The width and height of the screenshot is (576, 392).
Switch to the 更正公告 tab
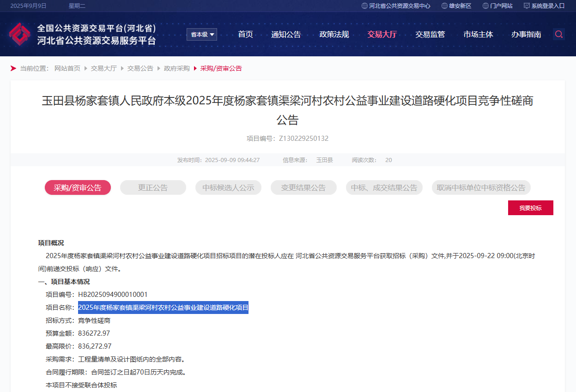tap(153, 187)
